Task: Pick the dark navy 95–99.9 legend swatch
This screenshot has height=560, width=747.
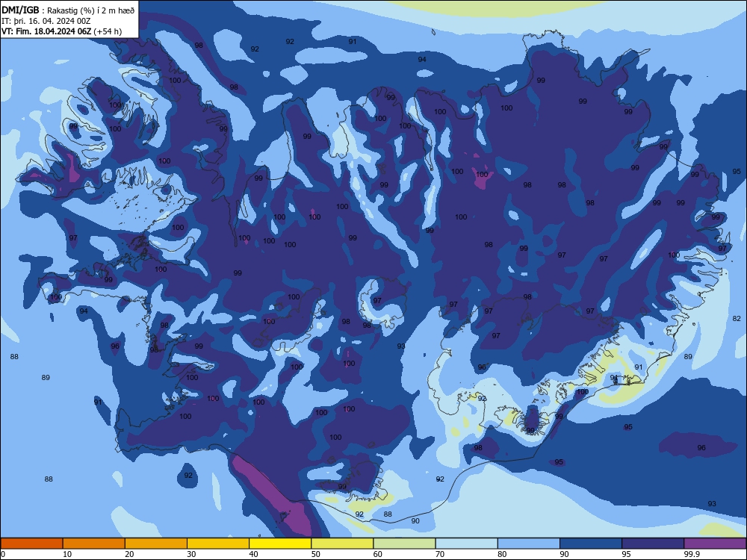Action: coord(653,544)
